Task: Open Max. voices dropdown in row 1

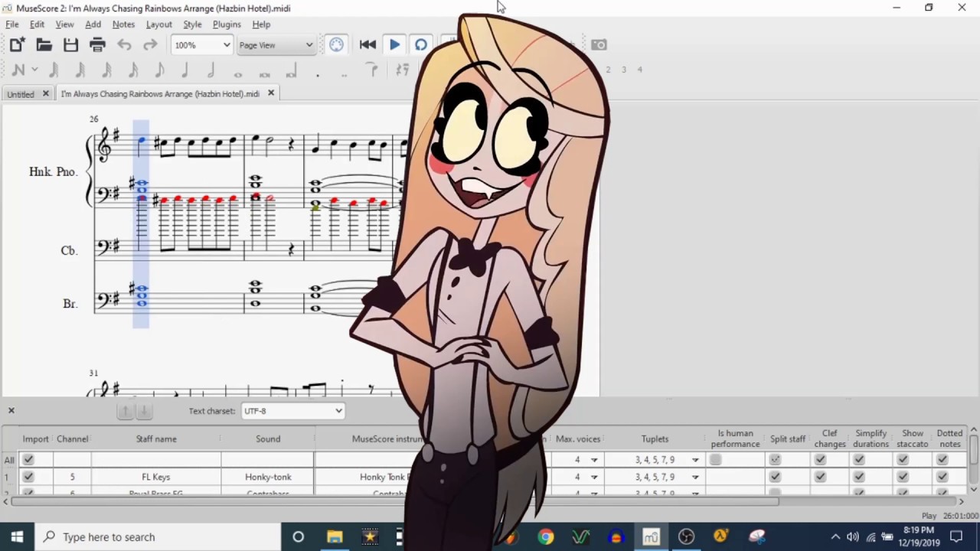Action: pyautogui.click(x=593, y=477)
